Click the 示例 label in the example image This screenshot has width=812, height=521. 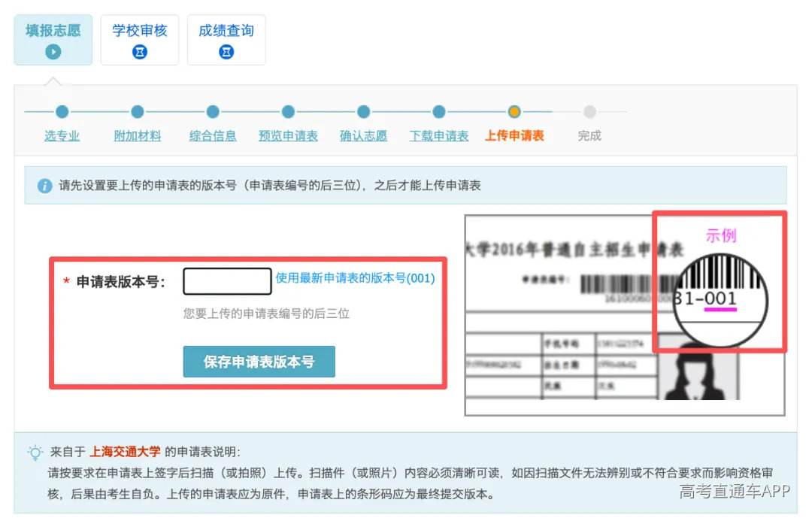click(x=720, y=235)
